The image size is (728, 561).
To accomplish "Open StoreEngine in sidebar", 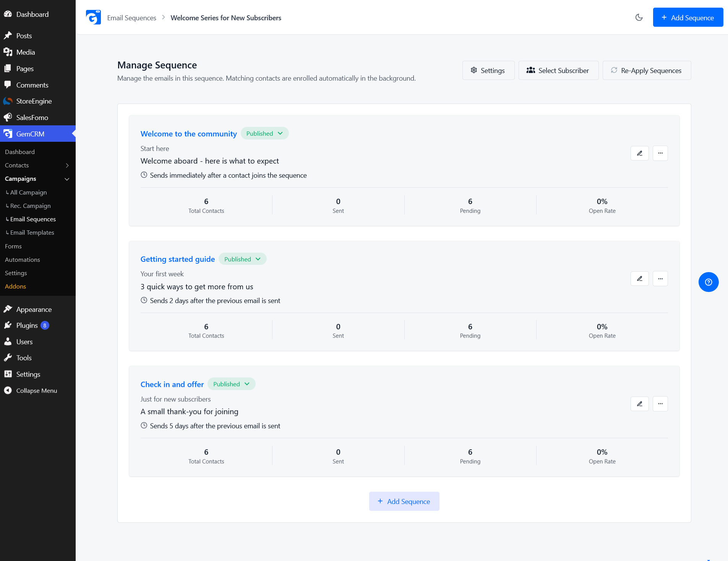I will click(38, 101).
